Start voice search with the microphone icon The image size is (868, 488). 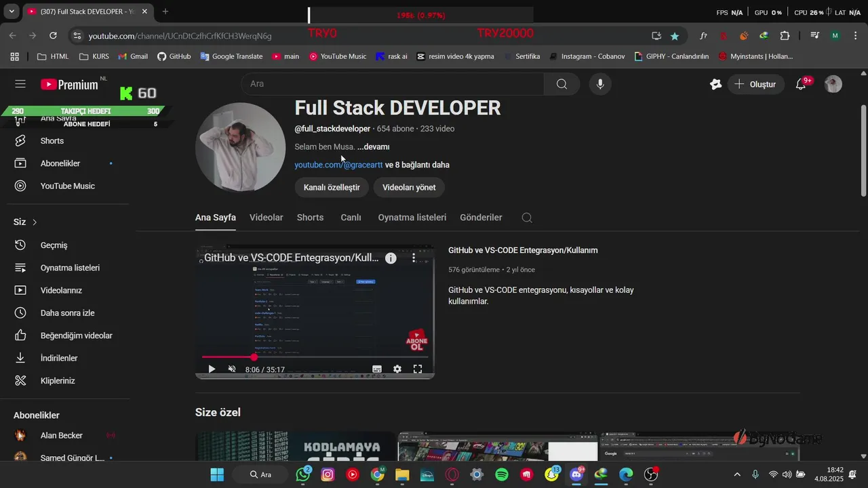pyautogui.click(x=599, y=84)
